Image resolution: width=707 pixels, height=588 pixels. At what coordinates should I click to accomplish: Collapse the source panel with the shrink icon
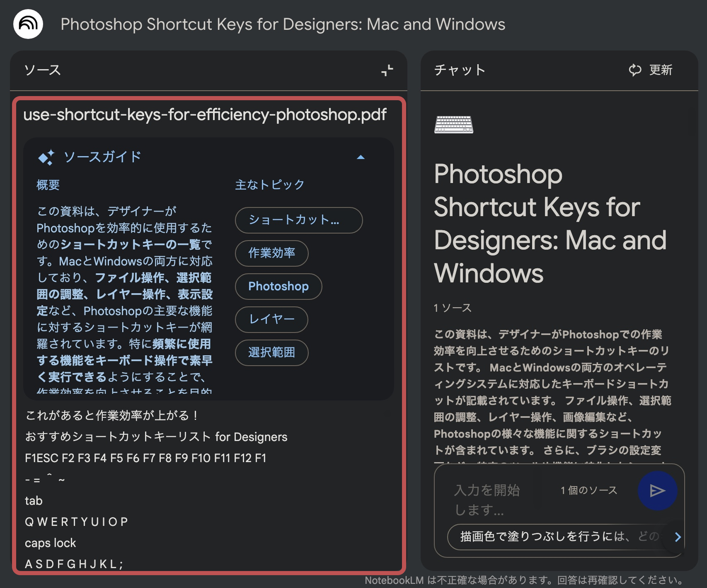click(x=387, y=70)
